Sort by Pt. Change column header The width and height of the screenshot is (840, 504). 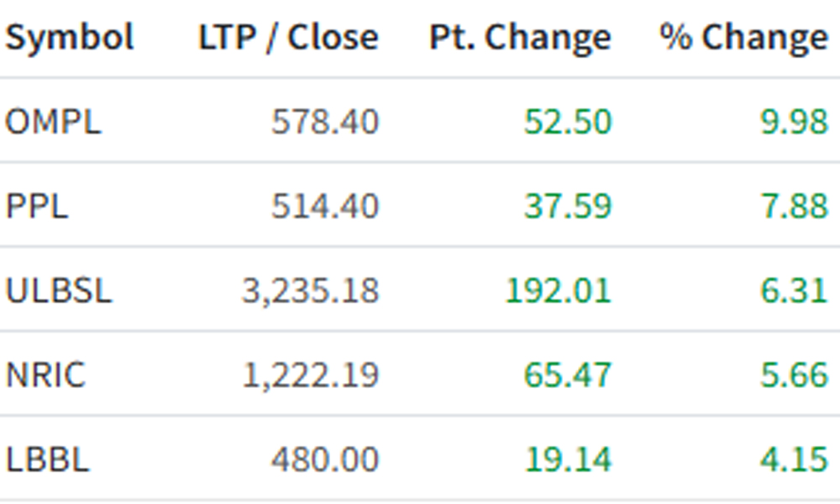pos(520,39)
